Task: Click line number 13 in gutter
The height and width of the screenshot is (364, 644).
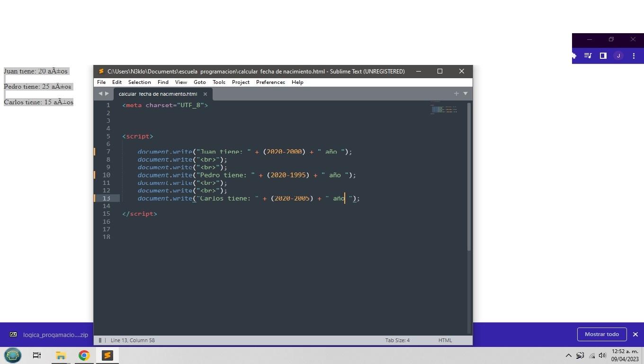Action: (x=107, y=198)
